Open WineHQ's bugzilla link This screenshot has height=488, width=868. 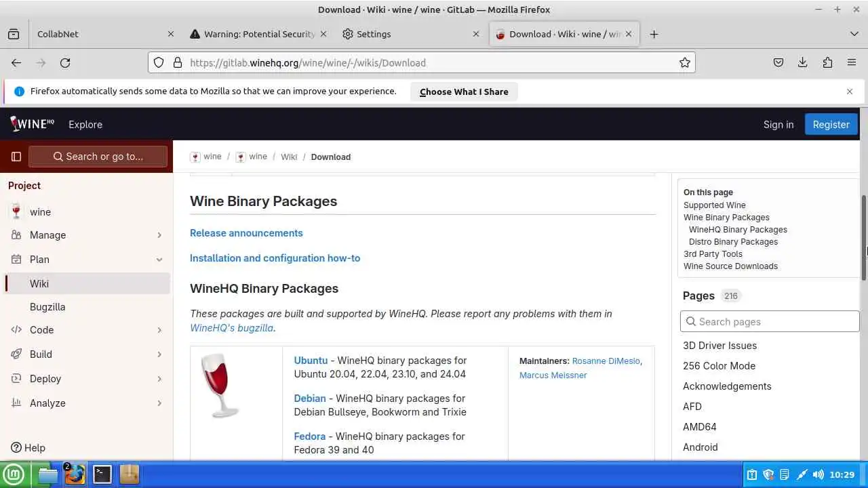(x=232, y=327)
